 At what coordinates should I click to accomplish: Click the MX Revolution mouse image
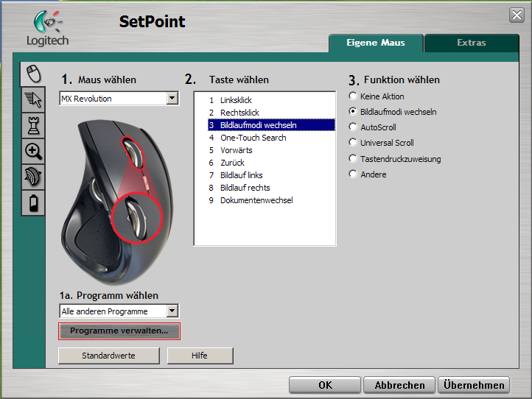(x=117, y=202)
